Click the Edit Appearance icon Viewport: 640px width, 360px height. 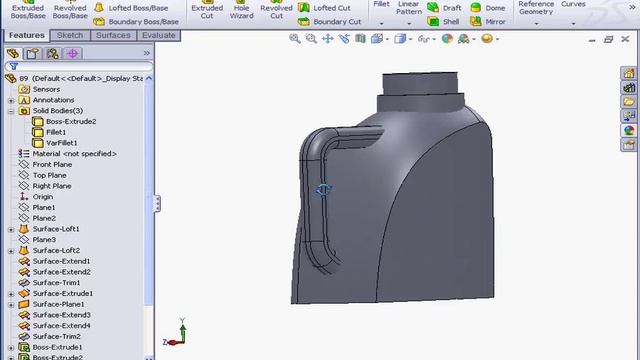447,39
